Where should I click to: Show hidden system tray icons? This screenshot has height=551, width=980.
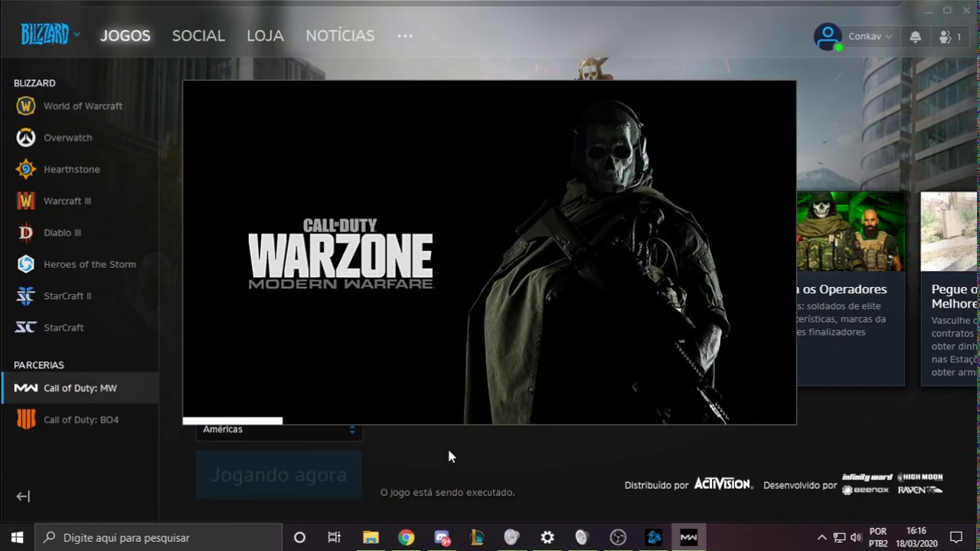pyautogui.click(x=822, y=537)
